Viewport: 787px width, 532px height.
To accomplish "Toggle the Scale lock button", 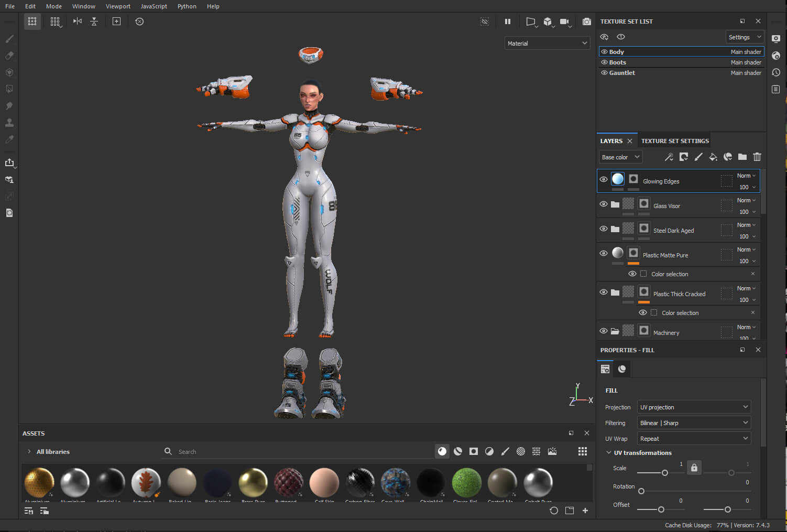I will coord(694,468).
